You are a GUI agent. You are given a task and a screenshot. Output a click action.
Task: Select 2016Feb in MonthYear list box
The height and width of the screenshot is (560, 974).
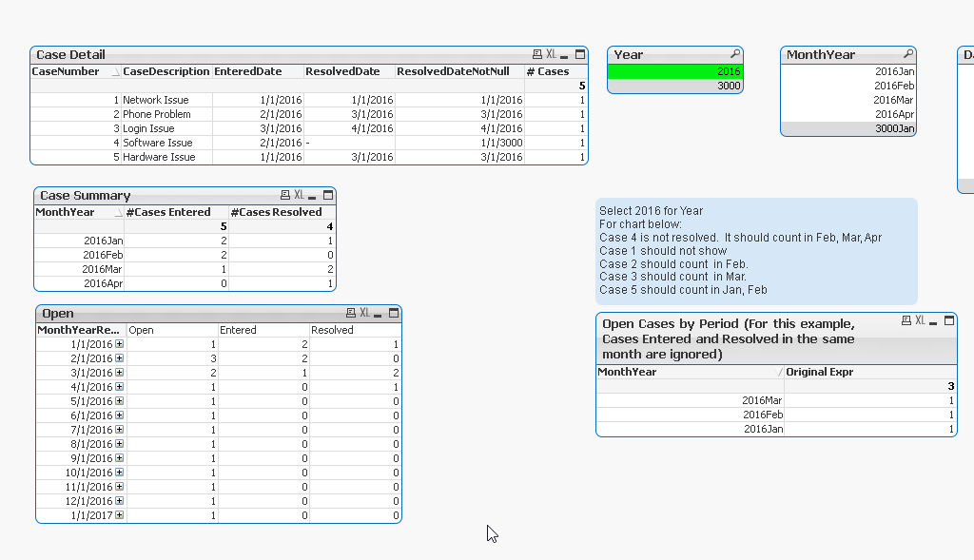pos(848,86)
